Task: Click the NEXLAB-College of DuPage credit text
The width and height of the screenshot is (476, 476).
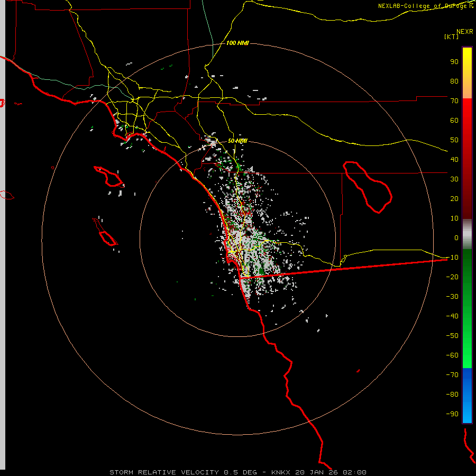Action: click(425, 6)
